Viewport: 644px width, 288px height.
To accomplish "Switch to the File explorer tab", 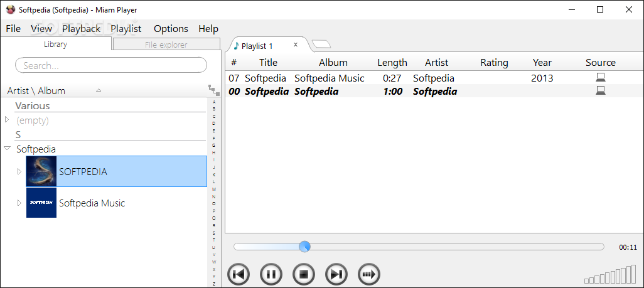I will (x=166, y=45).
